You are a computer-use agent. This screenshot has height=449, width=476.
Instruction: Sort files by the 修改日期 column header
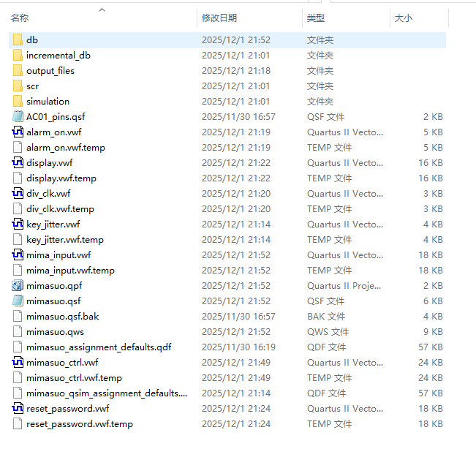tap(219, 18)
